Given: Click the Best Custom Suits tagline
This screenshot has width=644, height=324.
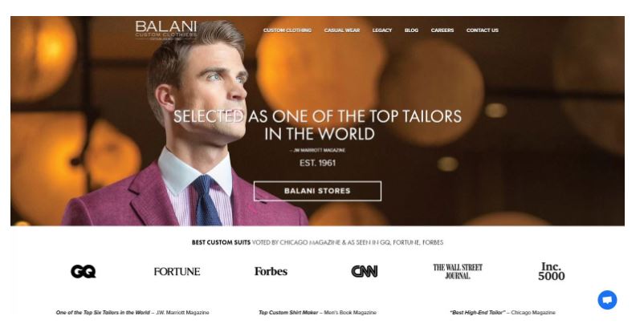Looking at the screenshot, I should click(317, 242).
